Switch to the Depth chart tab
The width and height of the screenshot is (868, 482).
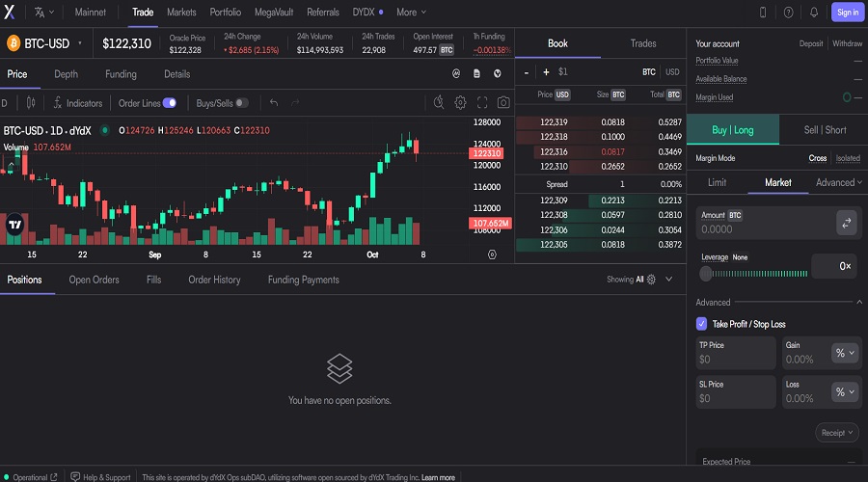(66, 74)
